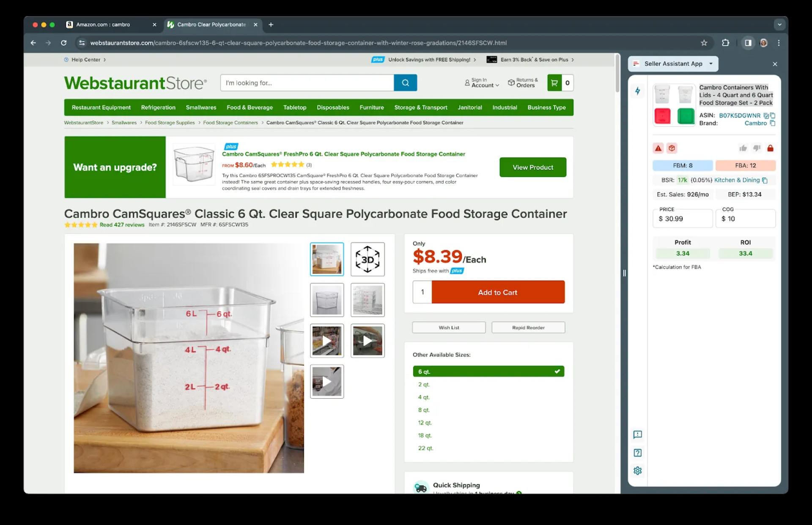Click the red package box icon
Viewport: 812px width, 525px height.
tap(672, 148)
